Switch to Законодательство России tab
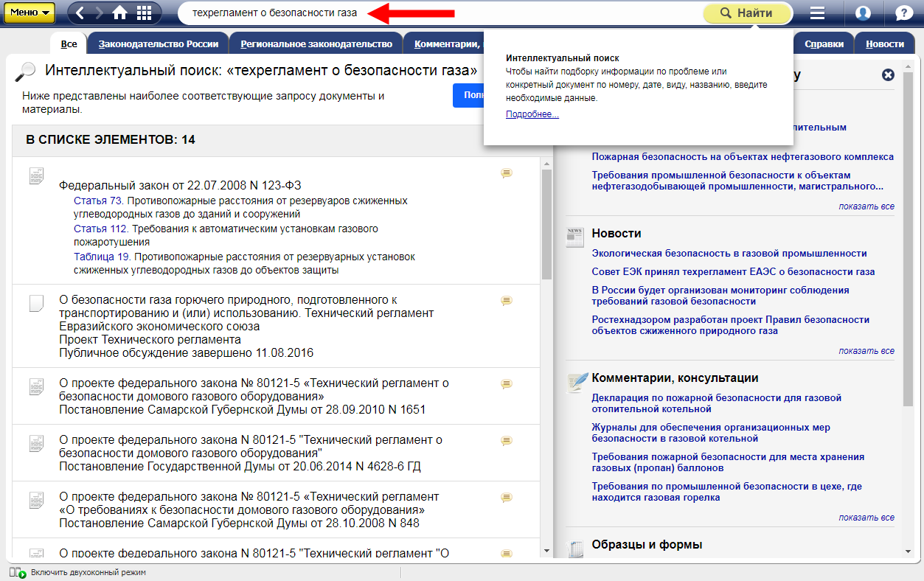This screenshot has height=581, width=924. click(159, 44)
